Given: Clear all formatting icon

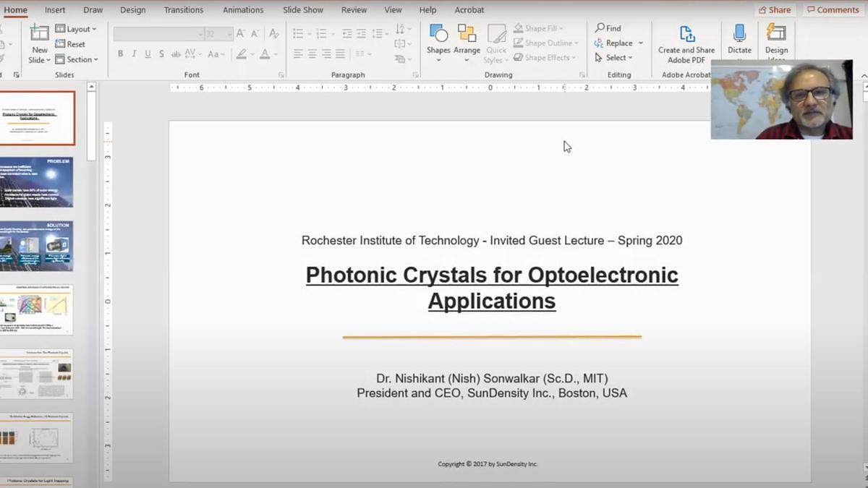Looking at the screenshot, I should [x=274, y=34].
